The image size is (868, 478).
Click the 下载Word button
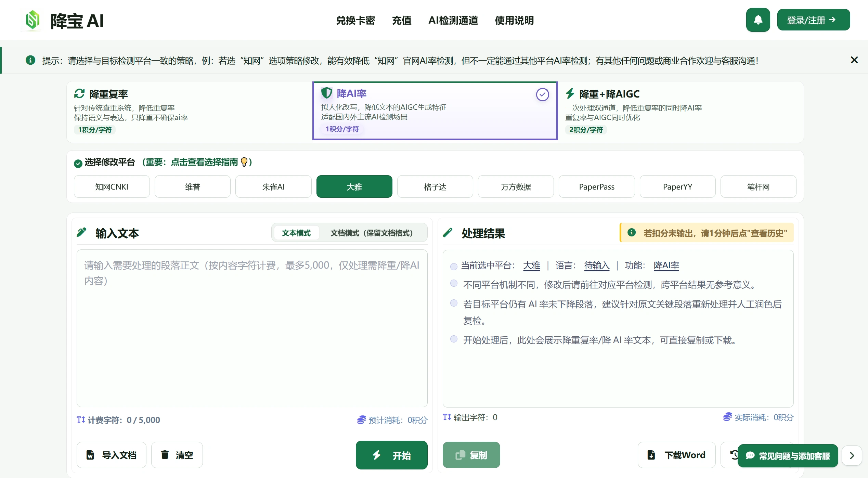coord(676,455)
